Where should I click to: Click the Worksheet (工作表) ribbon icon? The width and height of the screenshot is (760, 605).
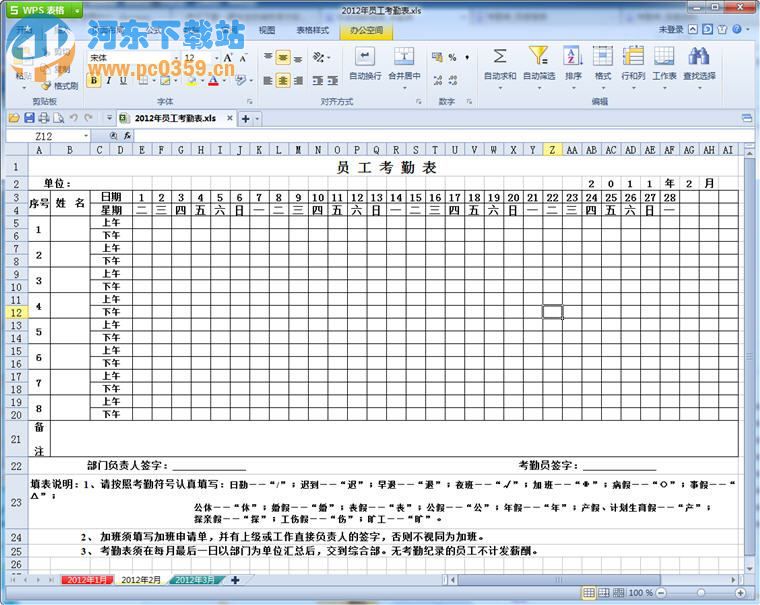[664, 56]
